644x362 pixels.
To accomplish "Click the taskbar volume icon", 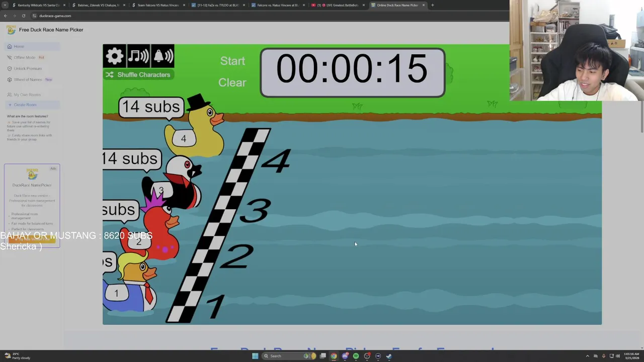I will click(x=618, y=356).
